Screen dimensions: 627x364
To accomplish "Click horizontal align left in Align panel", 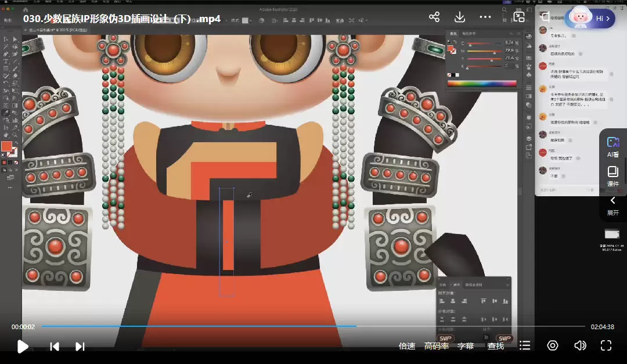I will [442, 301].
